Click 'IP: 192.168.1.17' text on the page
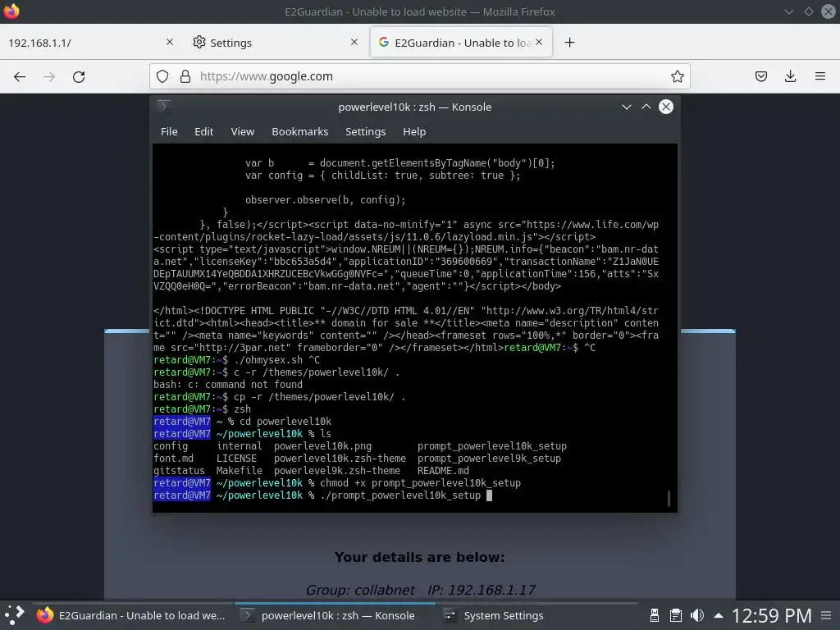 (481, 590)
